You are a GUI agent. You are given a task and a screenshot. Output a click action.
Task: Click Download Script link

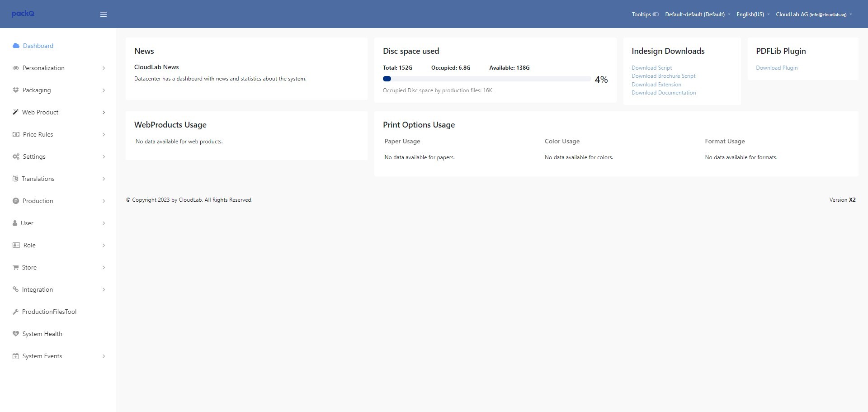[651, 68]
